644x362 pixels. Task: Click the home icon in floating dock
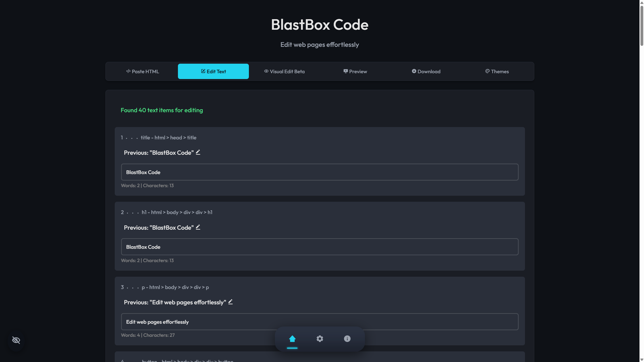292,339
